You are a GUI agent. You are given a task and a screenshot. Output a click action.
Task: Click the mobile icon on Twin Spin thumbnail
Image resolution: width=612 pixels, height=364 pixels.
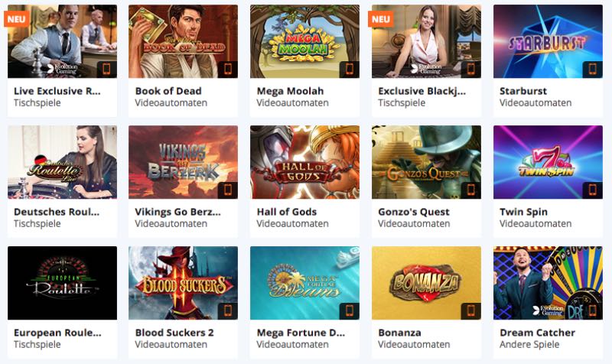click(x=592, y=190)
